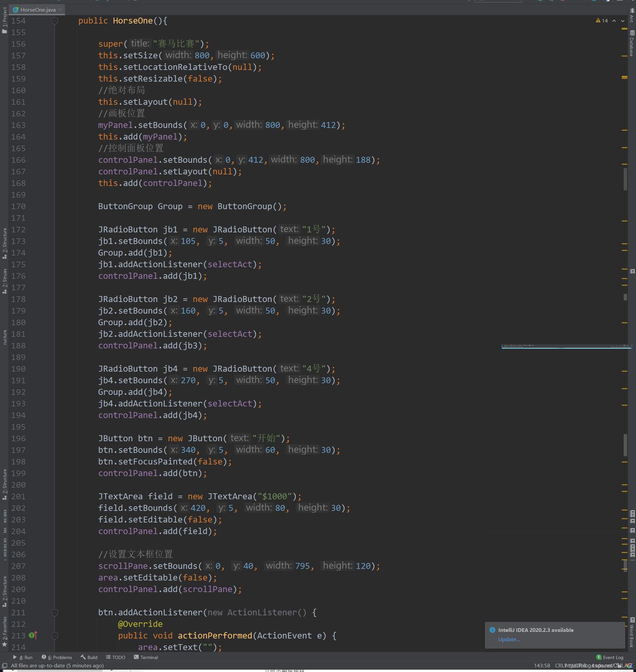Click the "开始" string on line 196

point(267,439)
